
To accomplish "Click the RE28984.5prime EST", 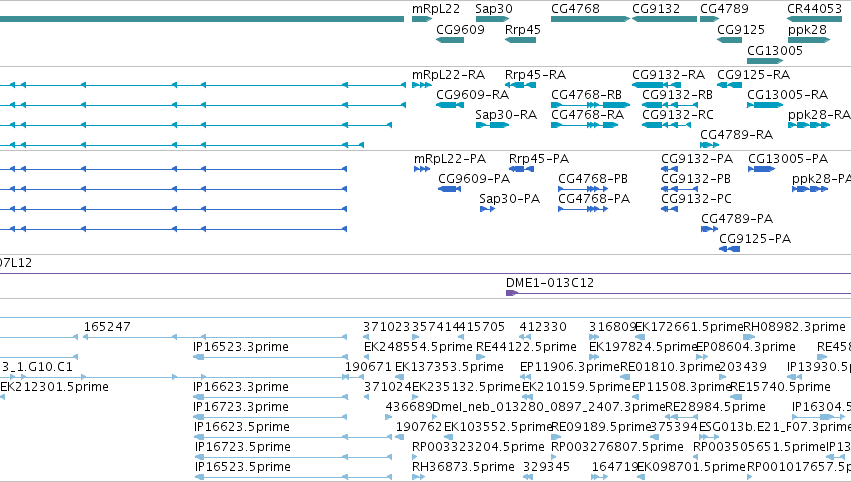I will [x=715, y=407].
